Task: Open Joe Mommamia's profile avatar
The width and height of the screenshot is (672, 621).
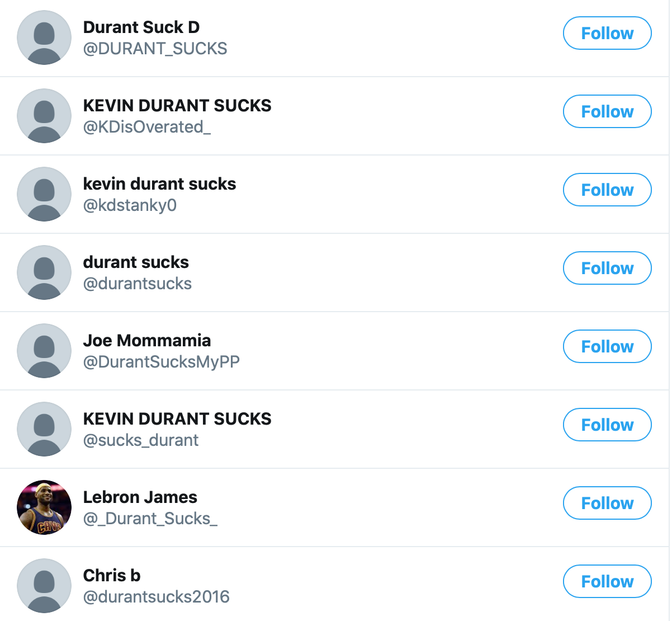Action: coord(44,351)
